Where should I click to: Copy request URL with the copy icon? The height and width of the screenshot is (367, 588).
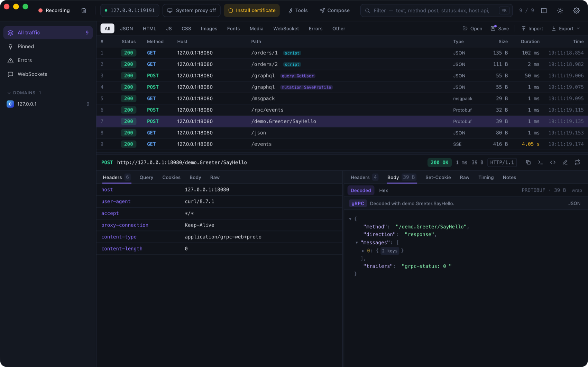(x=528, y=162)
